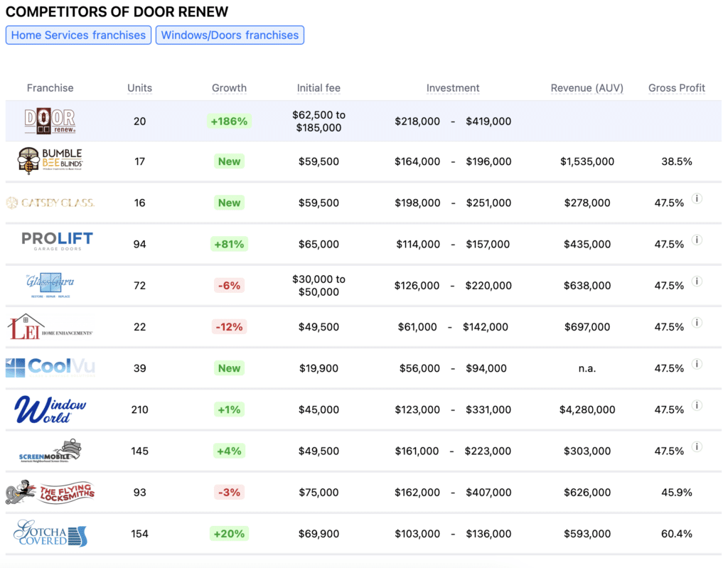This screenshot has width=728, height=568.
Task: Sort by Franchise column header
Action: click(x=50, y=87)
